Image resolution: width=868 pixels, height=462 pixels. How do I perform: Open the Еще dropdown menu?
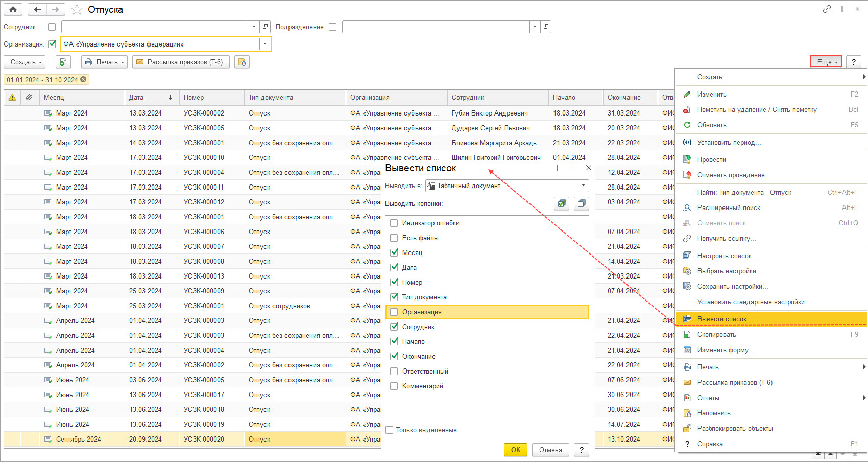click(x=826, y=62)
